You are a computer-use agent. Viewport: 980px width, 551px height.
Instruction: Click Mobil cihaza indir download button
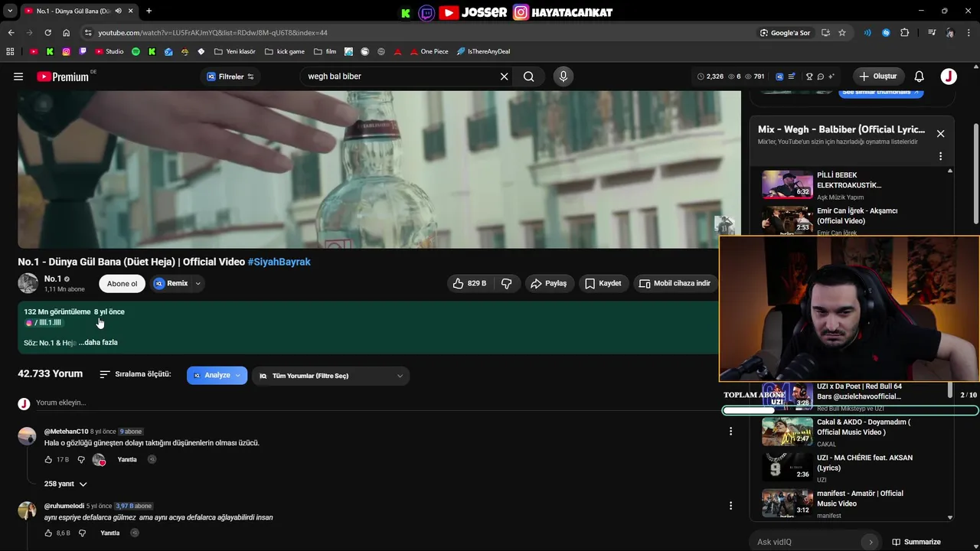tap(675, 283)
